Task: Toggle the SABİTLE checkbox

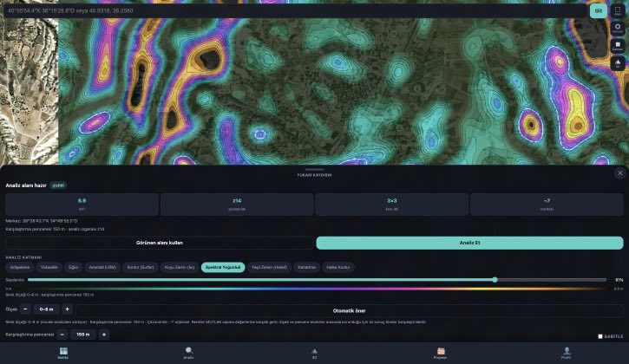Action: coord(600,336)
